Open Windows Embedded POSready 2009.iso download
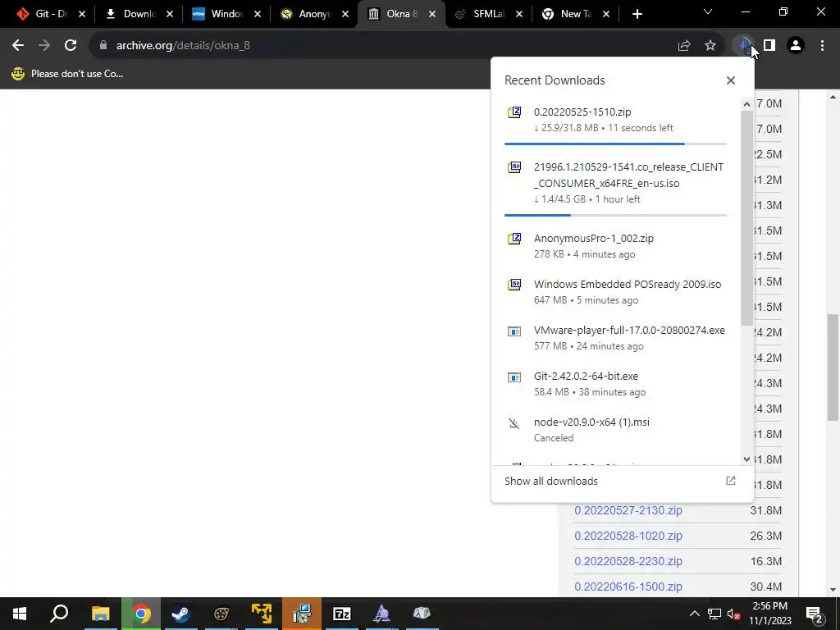 (x=628, y=285)
